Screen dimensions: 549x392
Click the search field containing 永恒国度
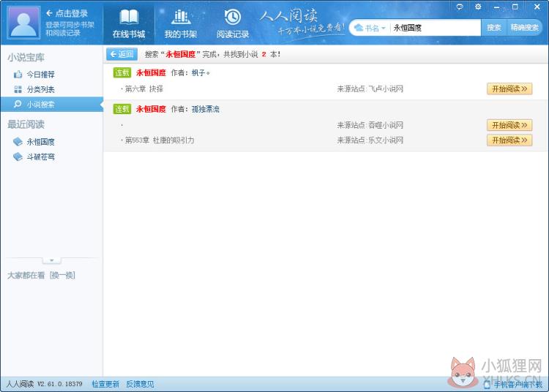(436, 28)
